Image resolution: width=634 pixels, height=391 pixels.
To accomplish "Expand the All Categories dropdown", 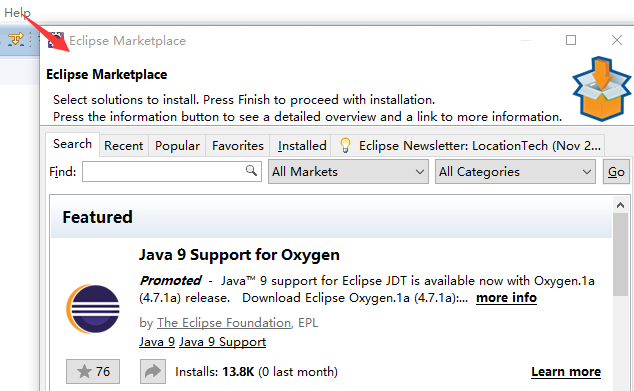I will tap(515, 172).
